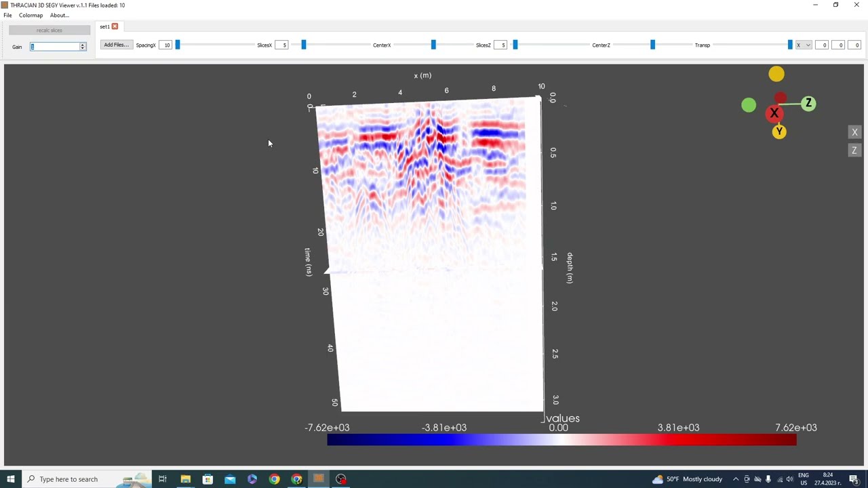Click the CenterX slider handle
The height and width of the screenshot is (488, 868).
click(433, 45)
